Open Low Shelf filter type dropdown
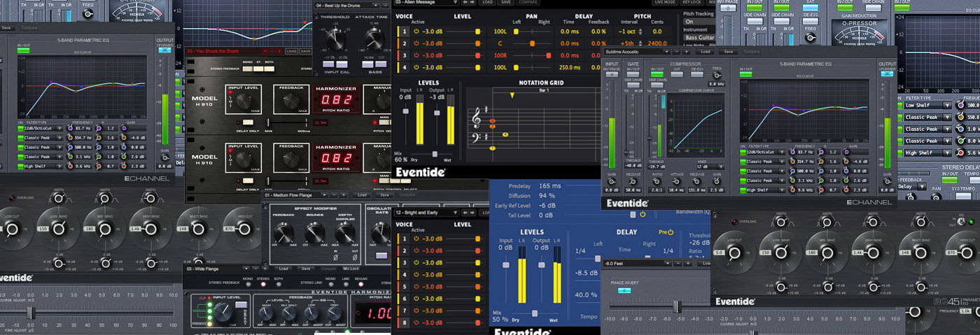This screenshot has width=980, height=335. (928, 105)
